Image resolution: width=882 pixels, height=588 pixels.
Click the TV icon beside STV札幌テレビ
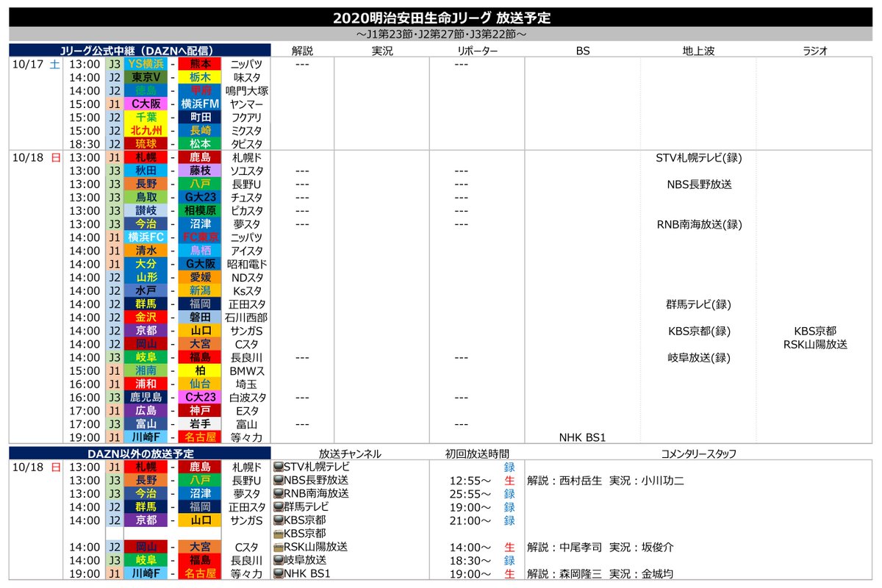click(278, 467)
